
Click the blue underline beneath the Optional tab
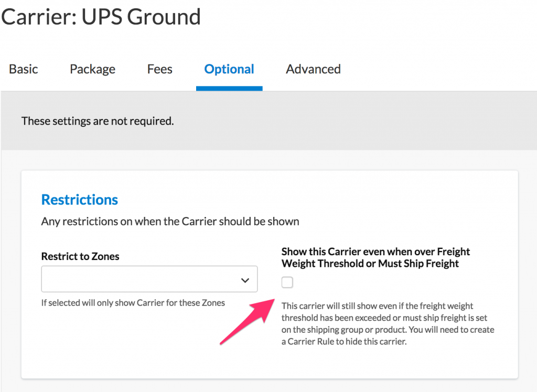229,89
